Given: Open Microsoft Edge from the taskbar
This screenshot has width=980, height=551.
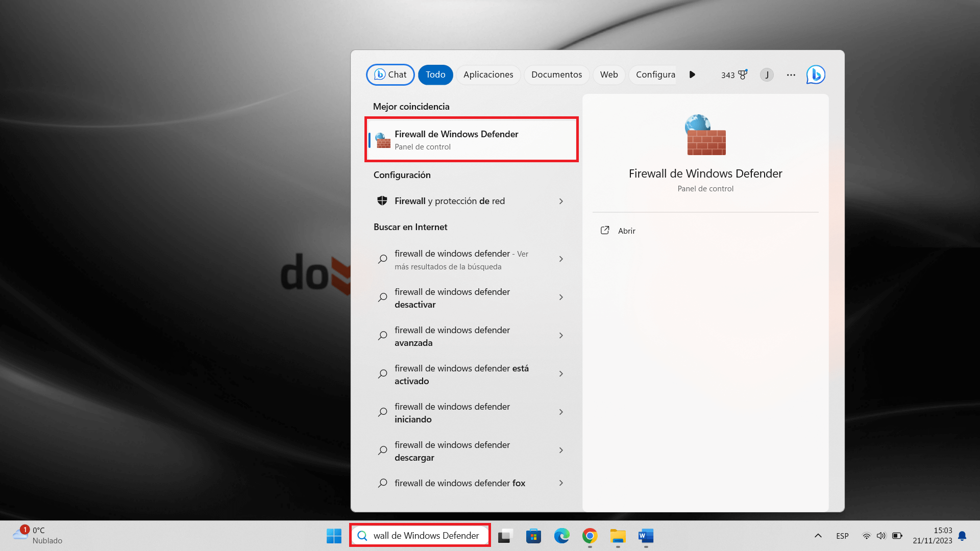Looking at the screenshot, I should pyautogui.click(x=561, y=536).
